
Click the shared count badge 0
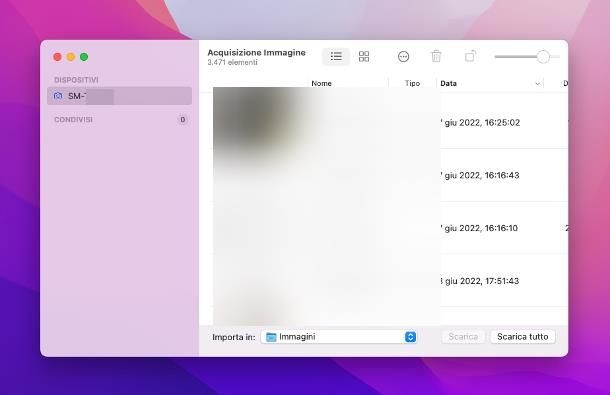click(x=182, y=119)
